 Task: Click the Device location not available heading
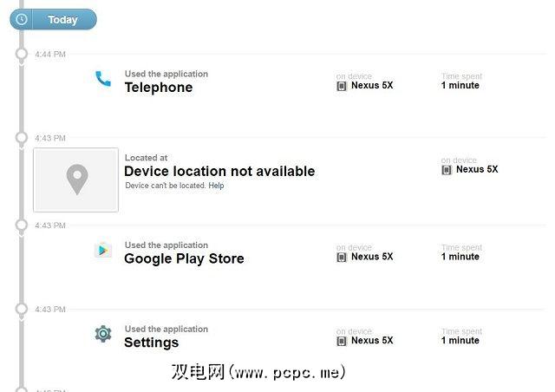click(x=219, y=172)
